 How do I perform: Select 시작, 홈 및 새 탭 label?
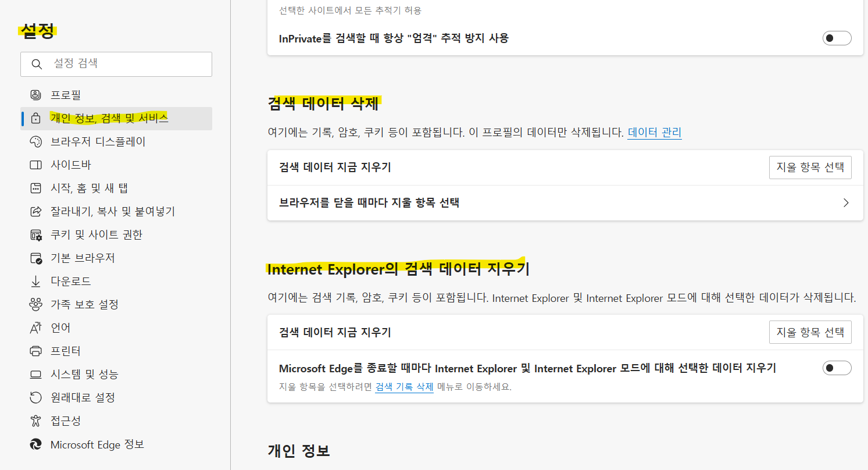point(89,188)
